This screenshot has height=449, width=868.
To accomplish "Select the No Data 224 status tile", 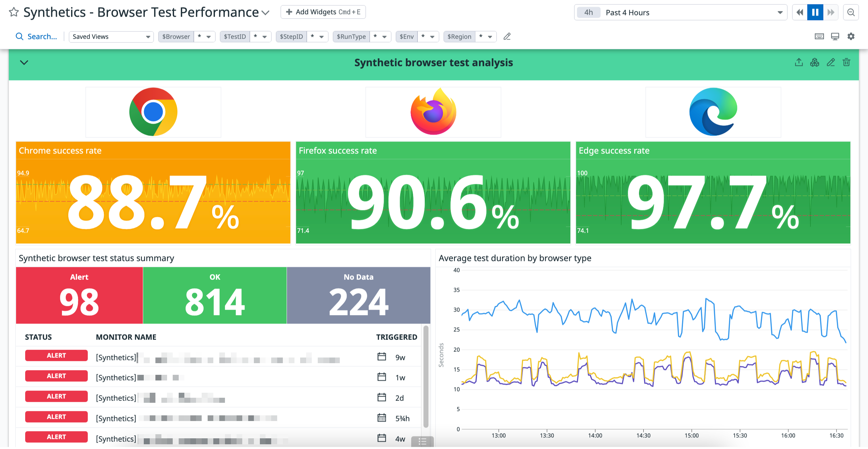I will click(359, 296).
